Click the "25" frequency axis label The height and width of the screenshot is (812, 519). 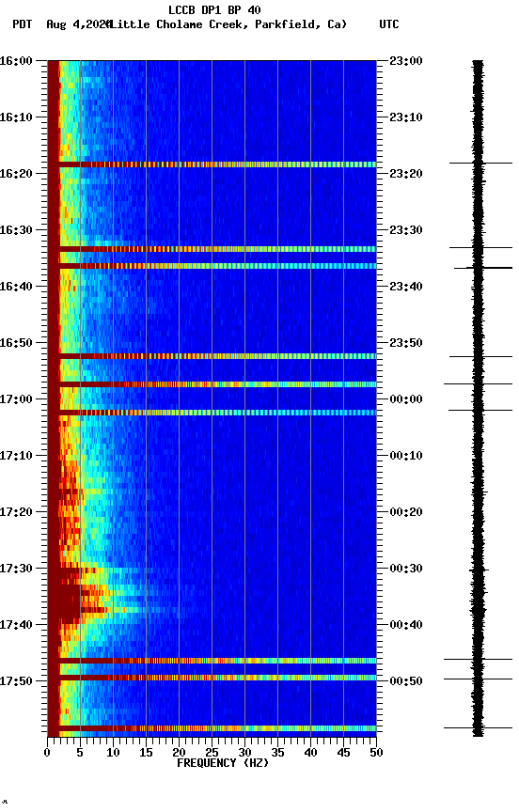point(212,753)
